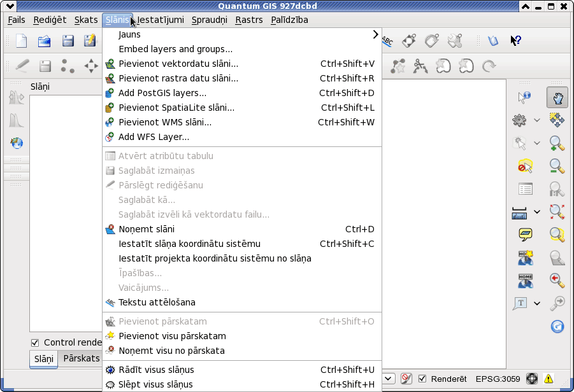Click the Zoom Last magnifier with red arrow

[557, 281]
